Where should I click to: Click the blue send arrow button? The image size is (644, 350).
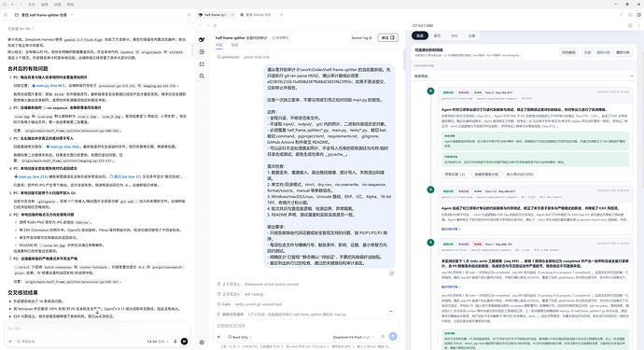tap(393, 336)
